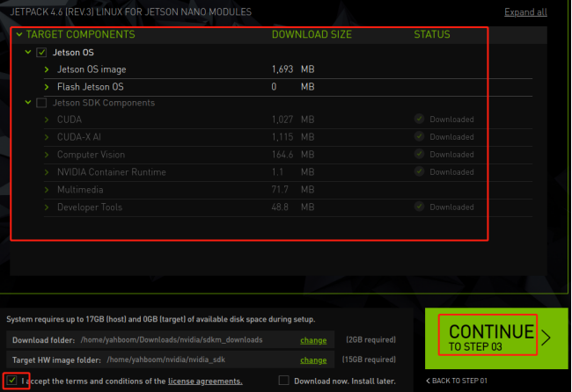This screenshot has height=392, width=572.
Task: Expand the Computer Vision row
Action: [47, 155]
